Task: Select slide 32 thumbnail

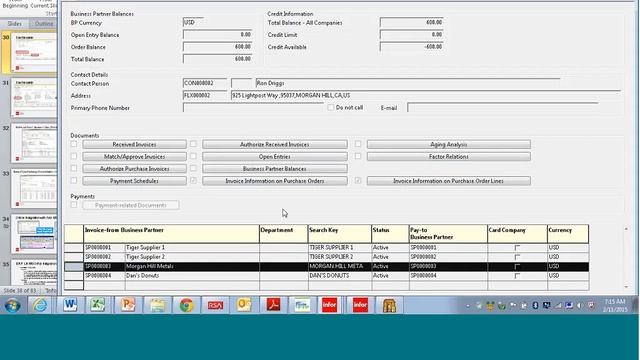Action: (33, 143)
